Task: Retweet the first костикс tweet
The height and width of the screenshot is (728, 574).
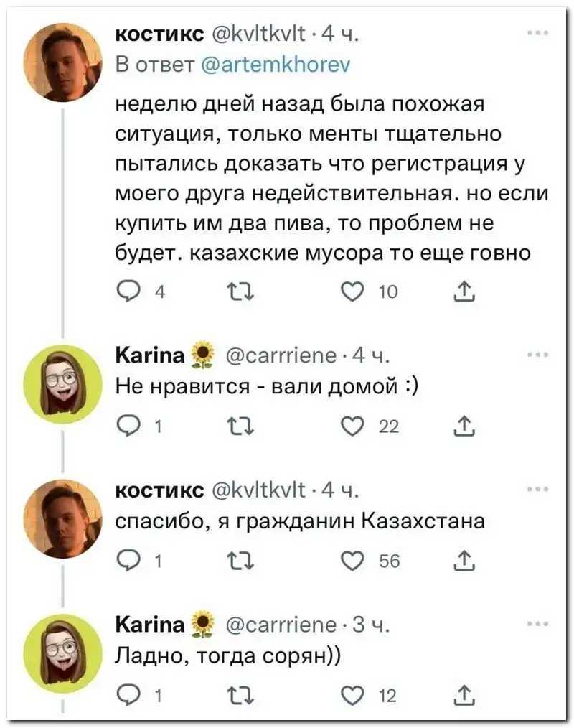Action: click(237, 293)
